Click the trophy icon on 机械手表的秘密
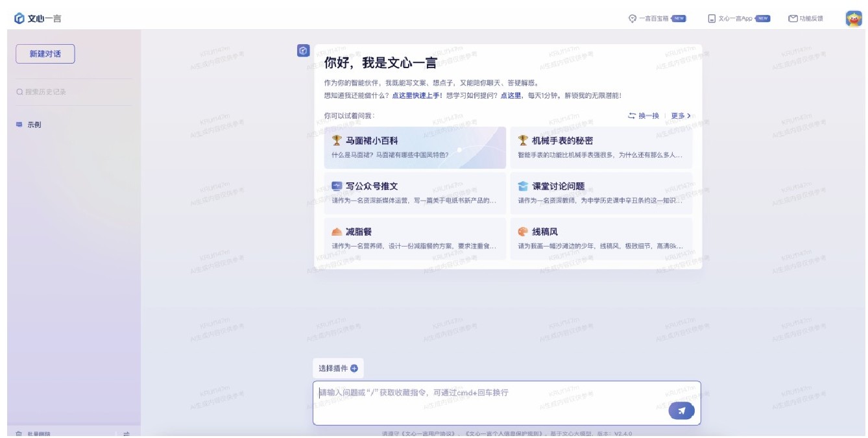 (x=523, y=140)
